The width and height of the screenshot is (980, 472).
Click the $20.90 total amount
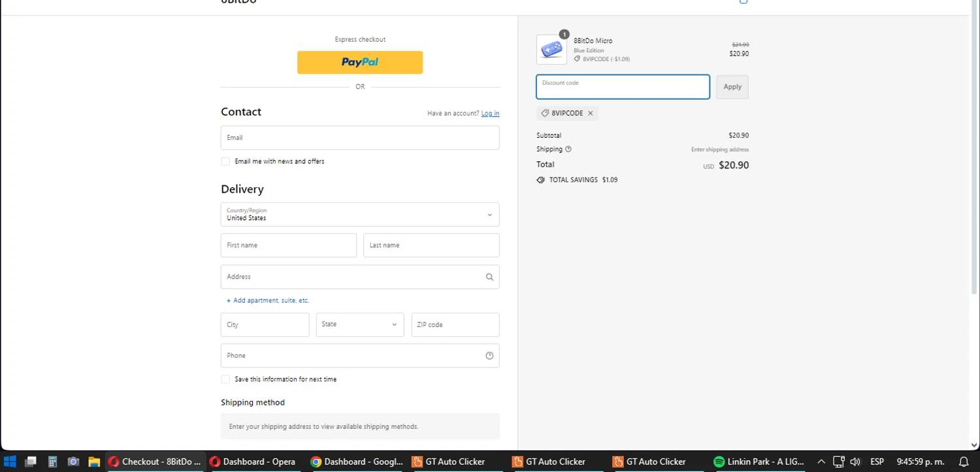(x=734, y=165)
